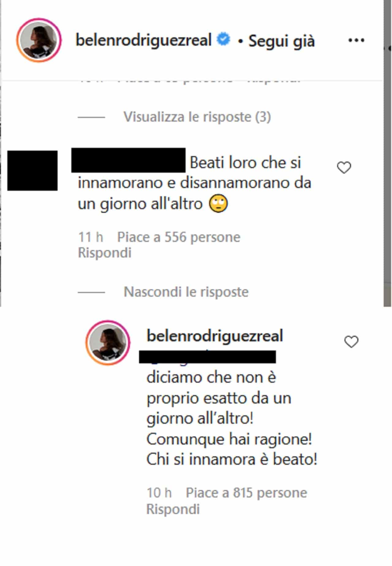Open the belenrodriguezreal username in the header
Viewport: 392px width, 566px height.
[144, 40]
